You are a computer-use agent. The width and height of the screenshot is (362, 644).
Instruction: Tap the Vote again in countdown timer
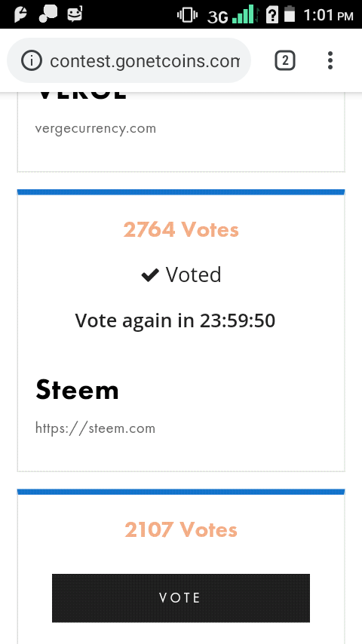pyautogui.click(x=175, y=320)
